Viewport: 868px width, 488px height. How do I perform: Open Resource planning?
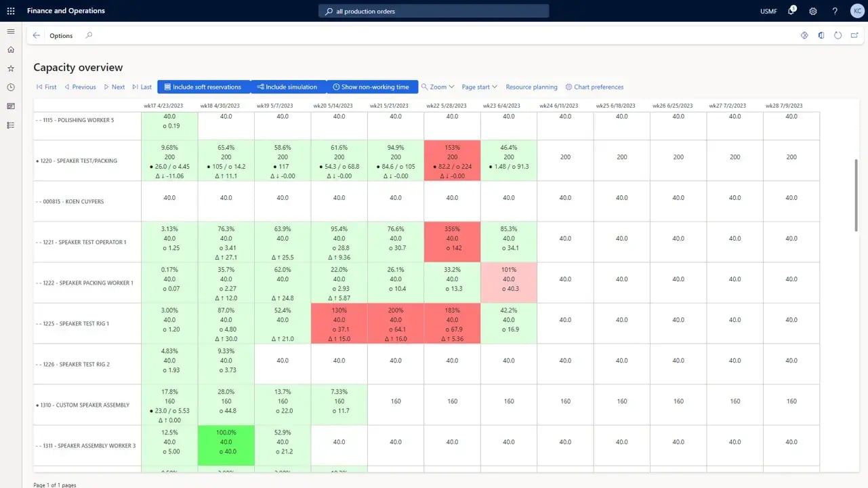tap(531, 87)
